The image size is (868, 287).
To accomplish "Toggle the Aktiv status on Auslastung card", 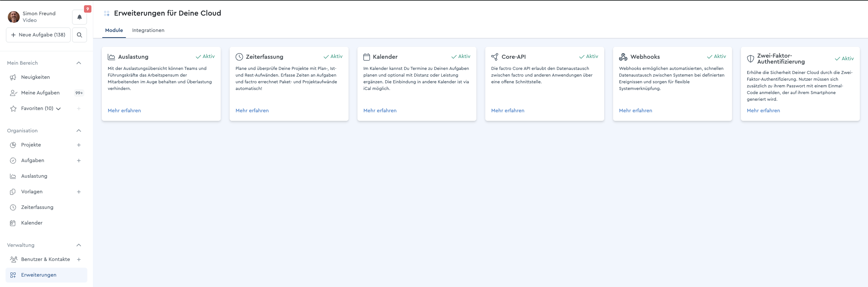I will tap(205, 57).
